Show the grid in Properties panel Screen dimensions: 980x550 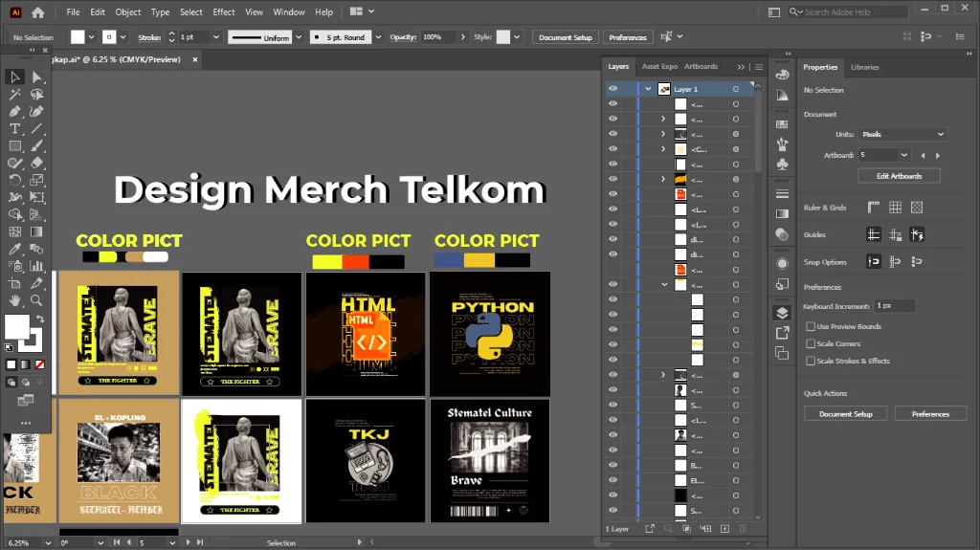tap(895, 208)
